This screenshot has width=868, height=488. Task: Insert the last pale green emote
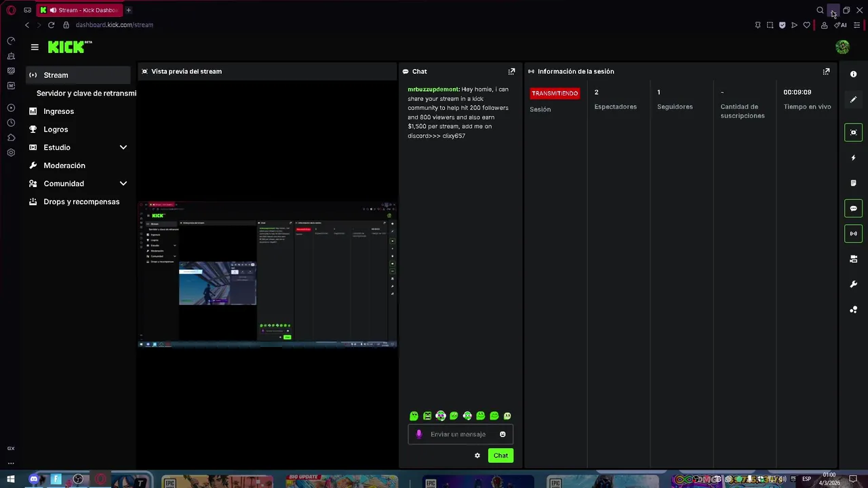coord(507,415)
